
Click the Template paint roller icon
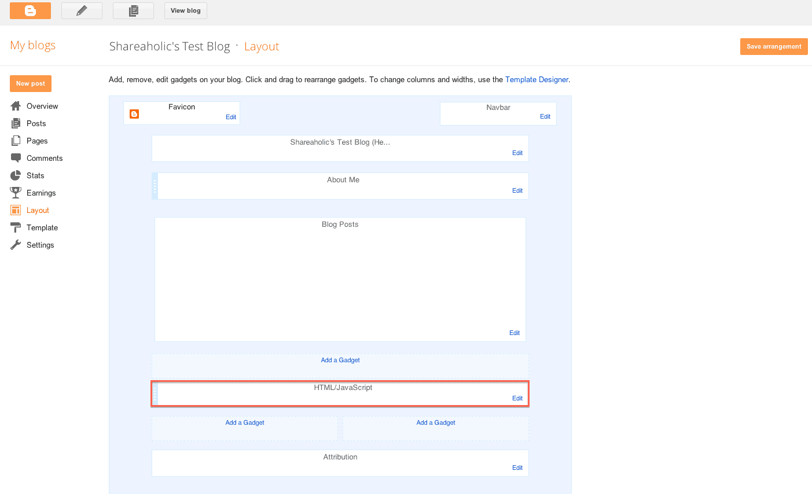(16, 227)
